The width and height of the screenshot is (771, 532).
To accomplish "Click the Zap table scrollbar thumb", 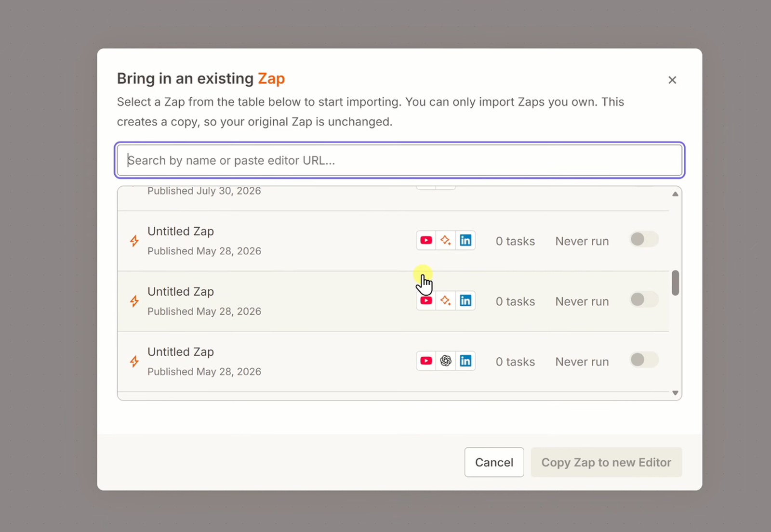I will pyautogui.click(x=675, y=283).
